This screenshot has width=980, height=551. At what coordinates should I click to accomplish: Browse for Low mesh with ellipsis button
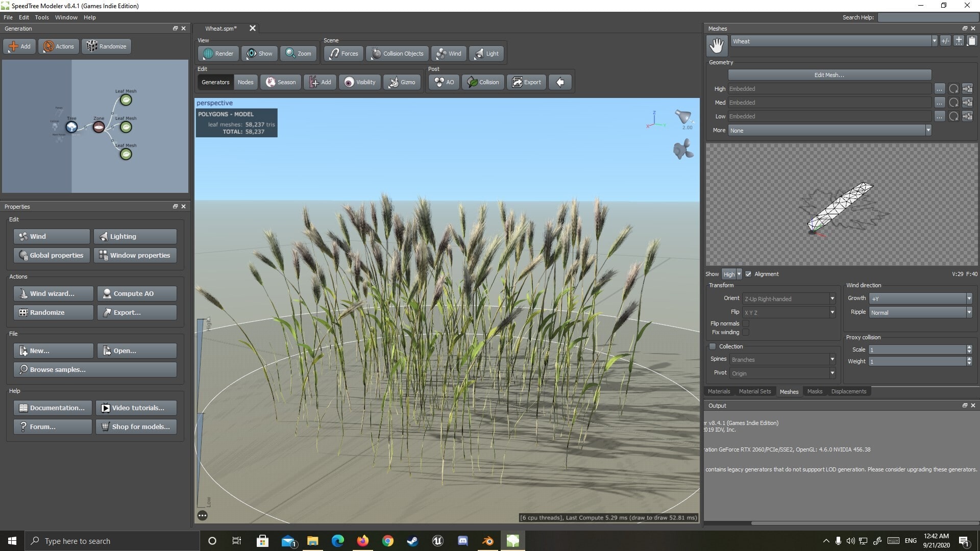point(939,116)
